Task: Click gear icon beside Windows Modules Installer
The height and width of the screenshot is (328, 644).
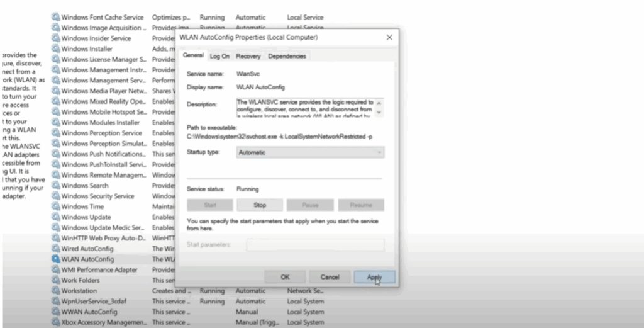Action: pos(56,122)
